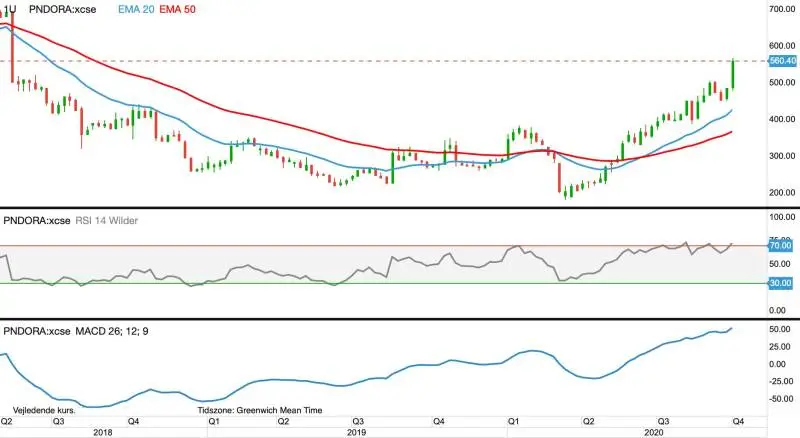Click the 1U interval label at top left
Image resolution: width=800 pixels, height=438 pixels.
coord(10,9)
